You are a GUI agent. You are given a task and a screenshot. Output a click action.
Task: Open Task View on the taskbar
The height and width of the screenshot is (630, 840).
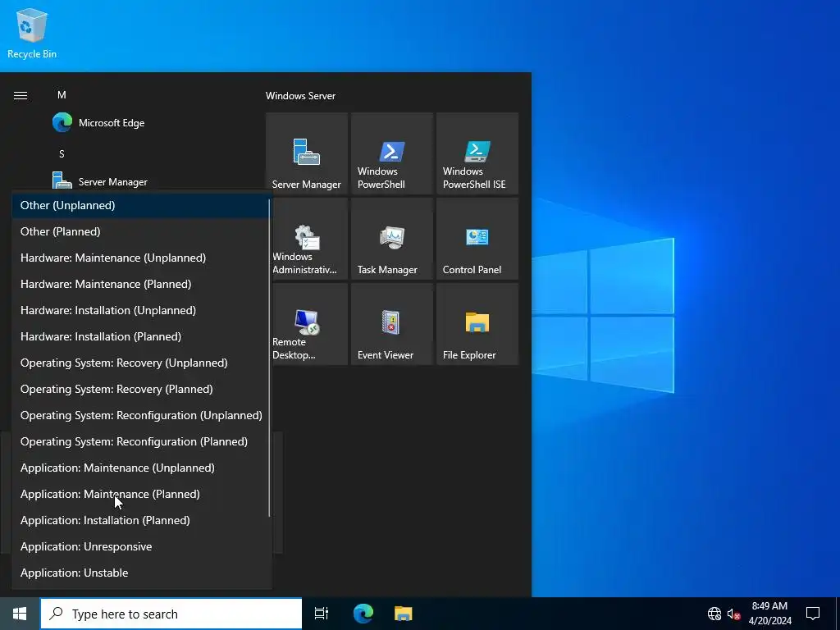pos(322,614)
